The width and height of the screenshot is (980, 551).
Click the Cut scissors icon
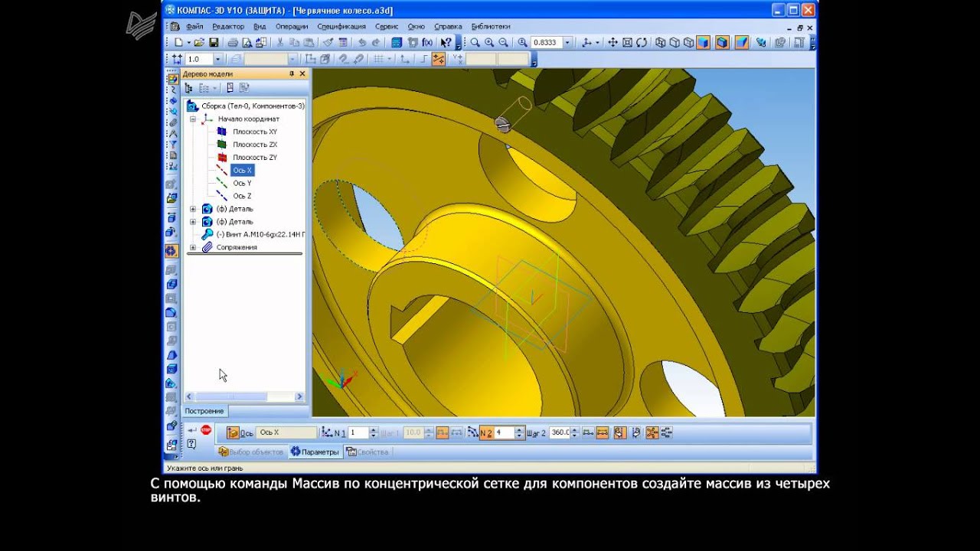point(280,43)
